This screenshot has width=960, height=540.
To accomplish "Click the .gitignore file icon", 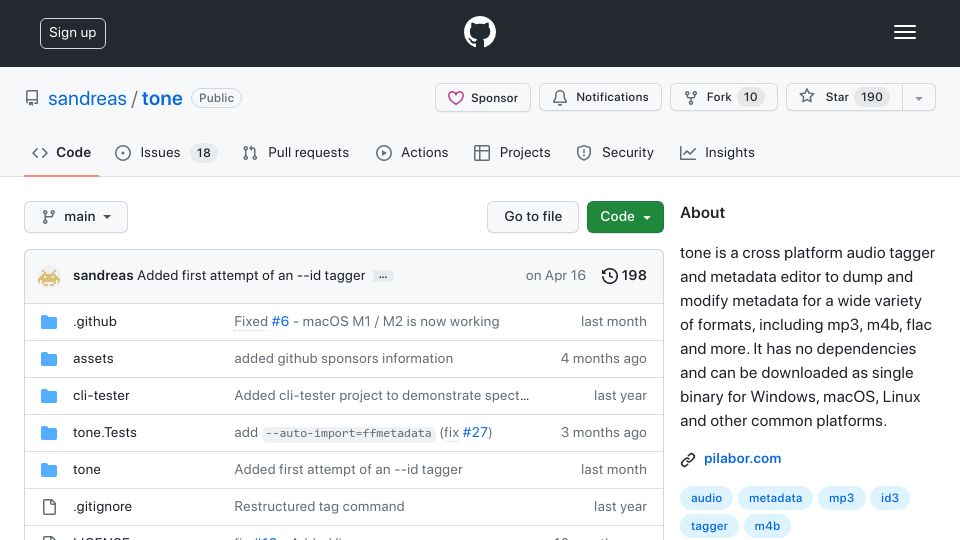I will click(49, 507).
